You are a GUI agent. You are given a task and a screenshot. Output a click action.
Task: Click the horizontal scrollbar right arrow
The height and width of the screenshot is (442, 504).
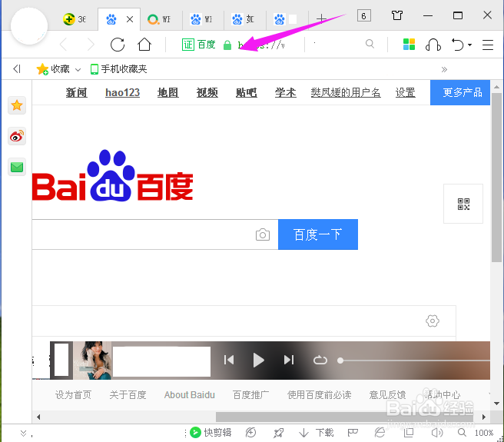pyautogui.click(x=484, y=417)
